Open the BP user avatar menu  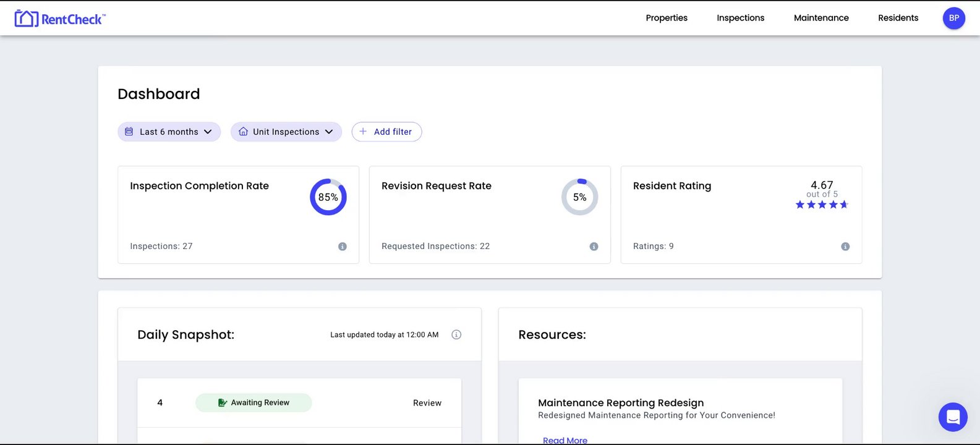[x=953, y=18]
